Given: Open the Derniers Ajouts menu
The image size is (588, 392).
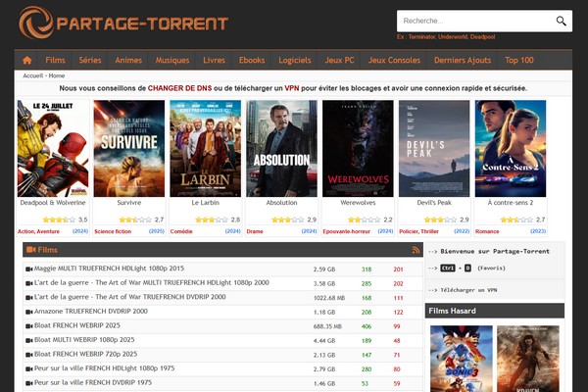Looking at the screenshot, I should point(463,60).
